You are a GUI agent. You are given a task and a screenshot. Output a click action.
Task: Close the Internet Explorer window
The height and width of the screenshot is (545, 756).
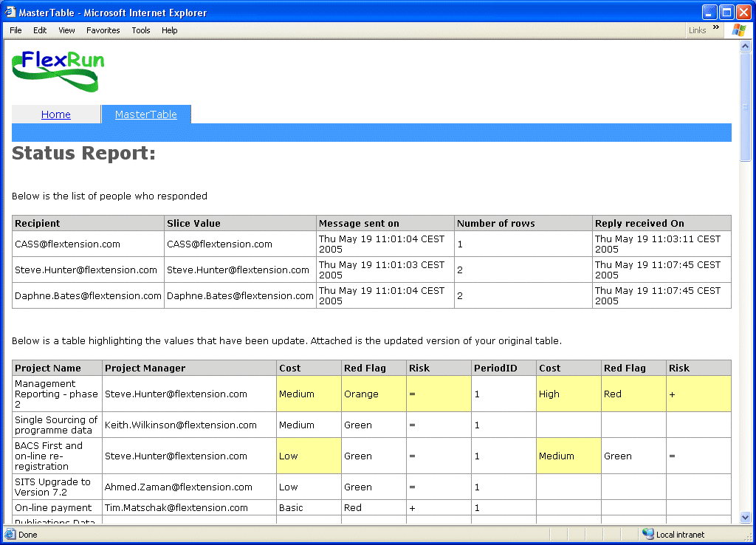[743, 12]
